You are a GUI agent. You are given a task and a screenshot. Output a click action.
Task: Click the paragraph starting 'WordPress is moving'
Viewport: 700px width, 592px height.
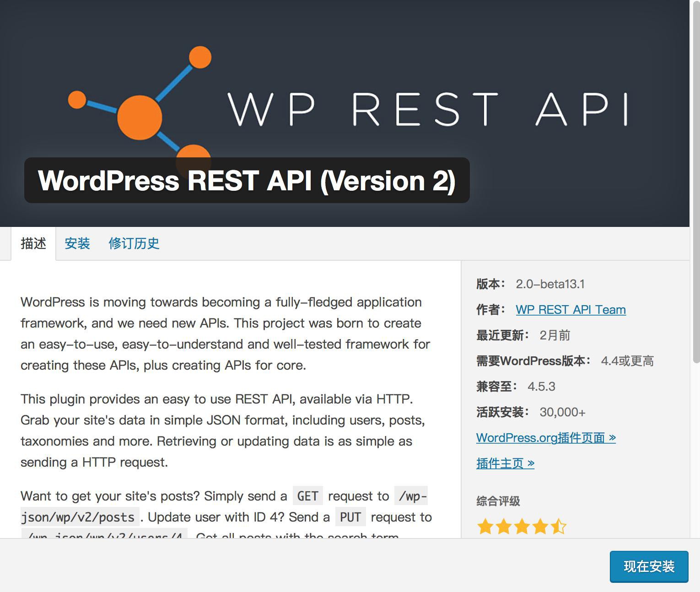pyautogui.click(x=226, y=334)
